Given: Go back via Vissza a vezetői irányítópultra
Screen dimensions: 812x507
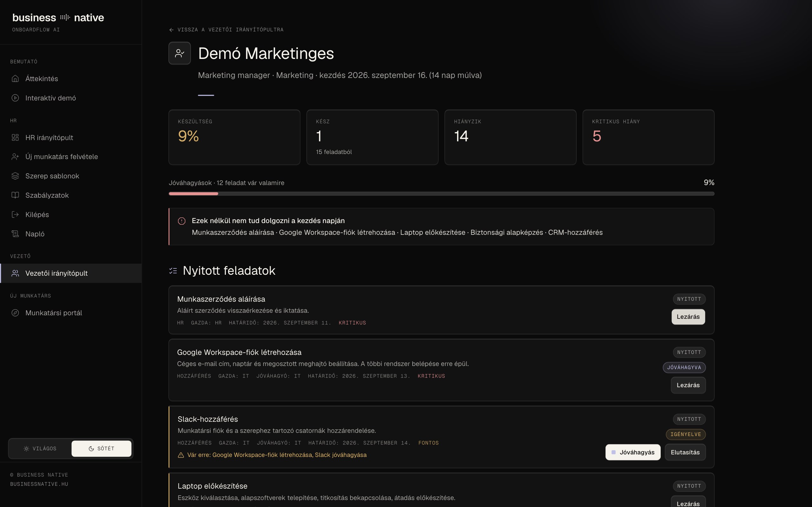Looking at the screenshot, I should pos(226,30).
